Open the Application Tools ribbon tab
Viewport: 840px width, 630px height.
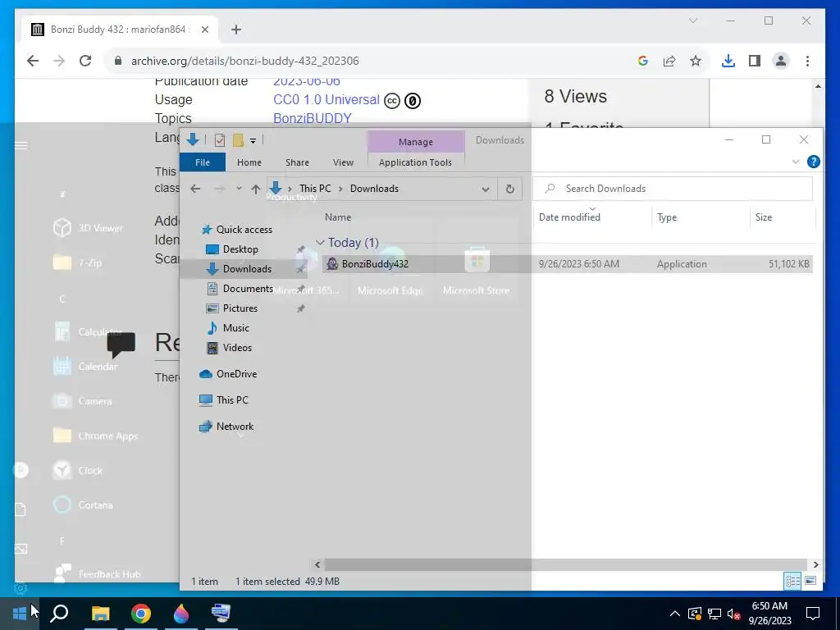415,162
